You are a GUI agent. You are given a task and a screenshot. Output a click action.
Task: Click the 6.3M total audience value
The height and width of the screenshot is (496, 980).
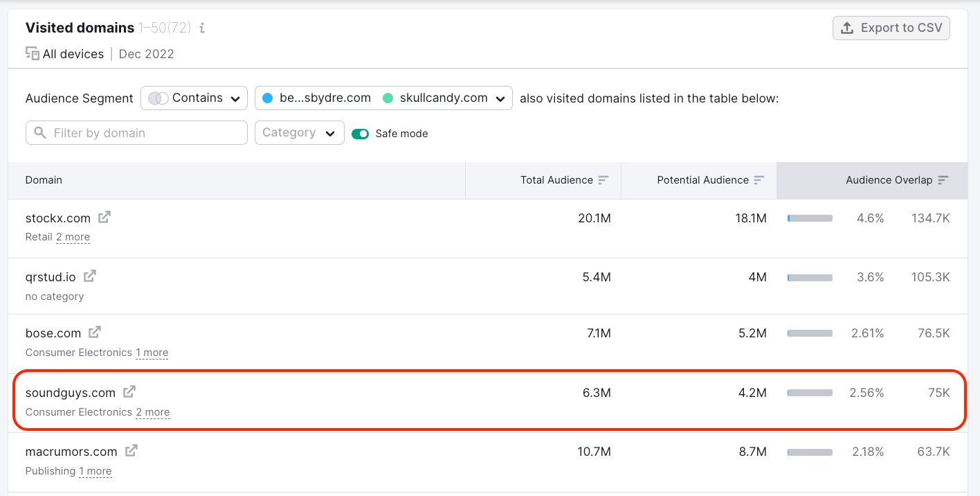(597, 393)
